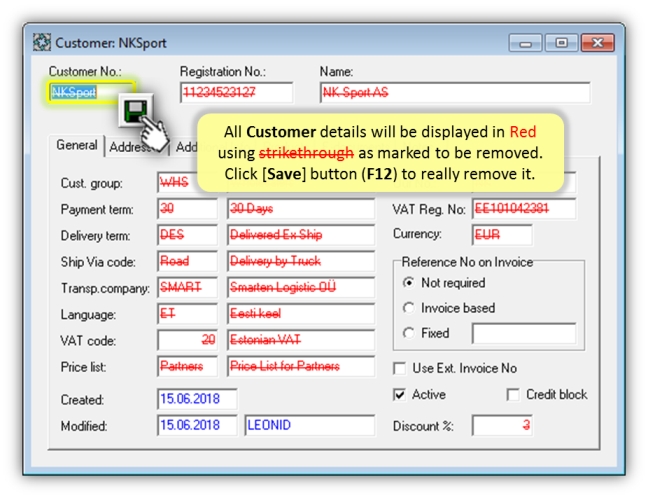Viewport: 648px width, 498px height.
Task: Click the Currency field EUR
Action: tap(502, 235)
